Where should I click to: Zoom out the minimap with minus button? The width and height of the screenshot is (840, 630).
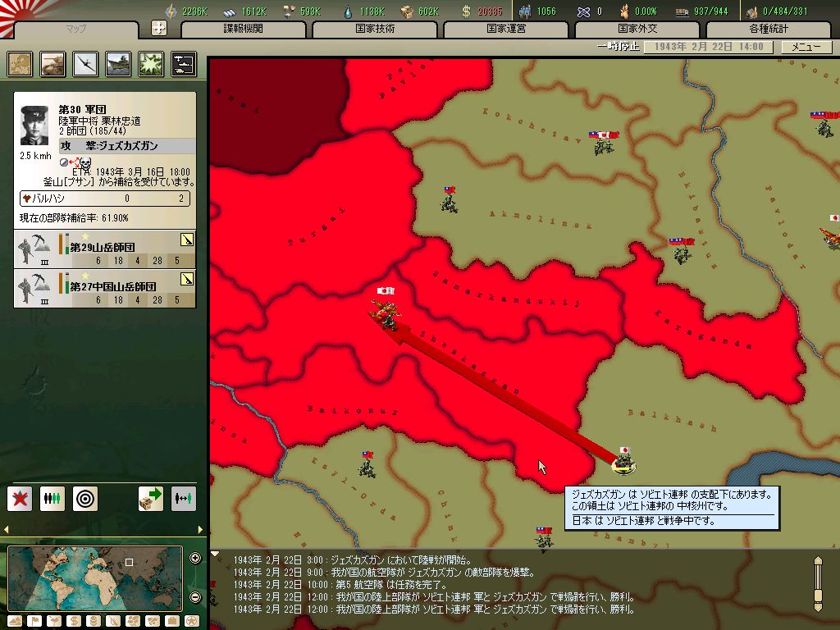click(195, 597)
